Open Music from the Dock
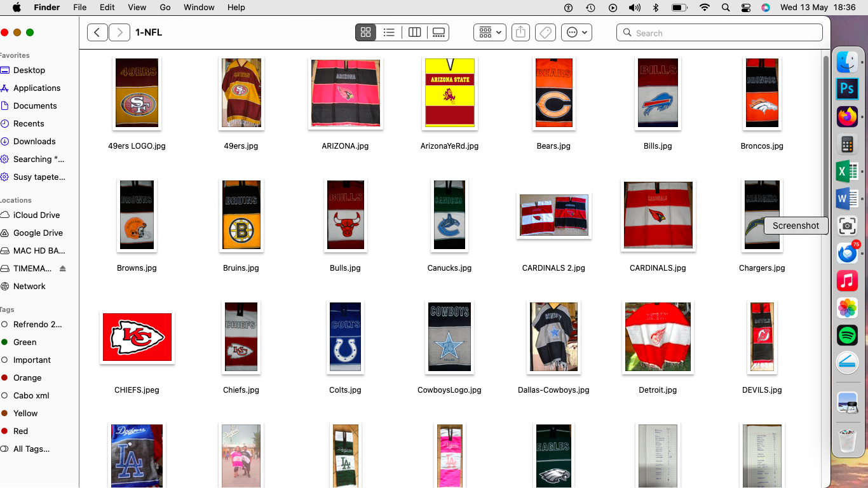Viewport: 868px width, 488px height. tap(847, 280)
